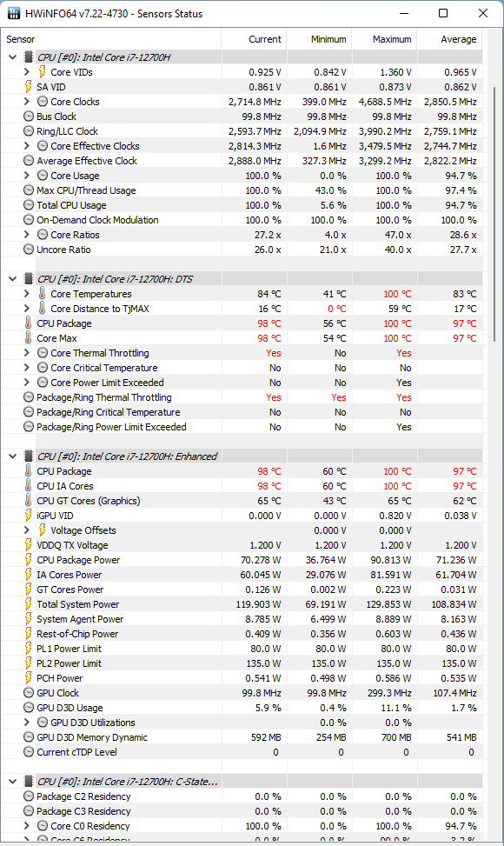This screenshot has height=846, width=504.
Task: Collapse the CPU [#0]: Intel Core i7-12700H group
Action: (12, 57)
